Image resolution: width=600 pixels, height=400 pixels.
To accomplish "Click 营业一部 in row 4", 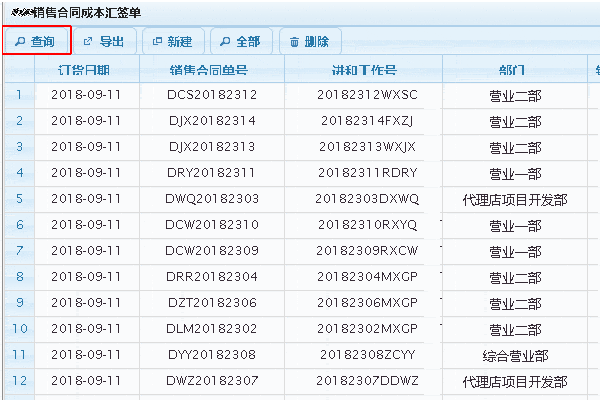I will [x=515, y=174].
